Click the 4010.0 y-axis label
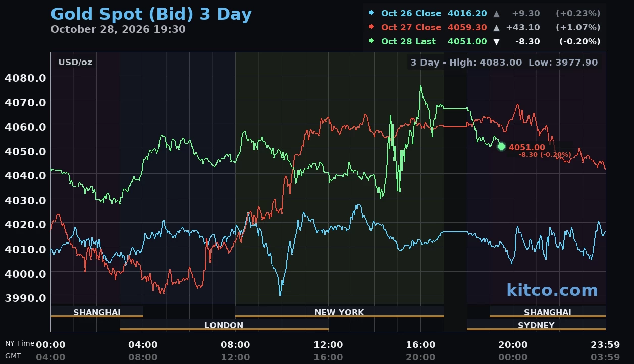The image size is (634, 364). point(25,249)
